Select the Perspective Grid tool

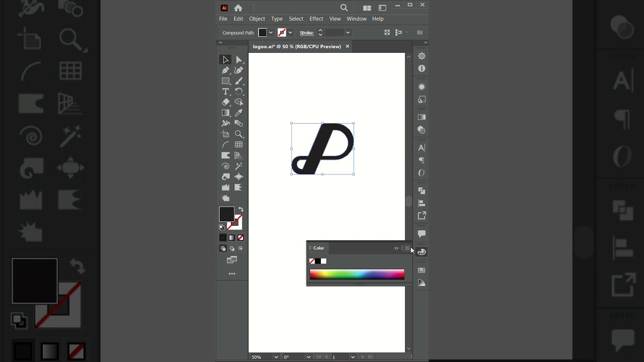pos(239,155)
